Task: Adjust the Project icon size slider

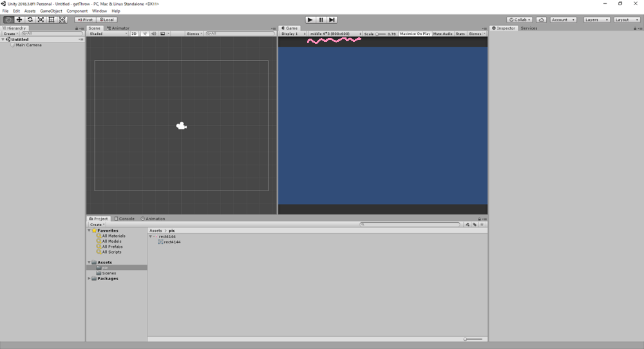Action: tap(473, 339)
